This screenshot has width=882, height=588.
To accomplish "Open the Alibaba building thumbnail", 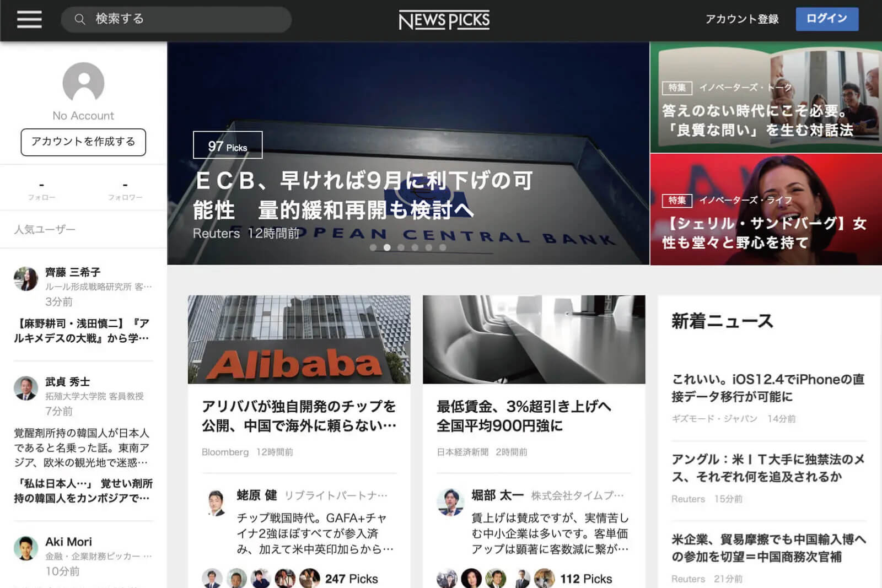I will tap(299, 339).
